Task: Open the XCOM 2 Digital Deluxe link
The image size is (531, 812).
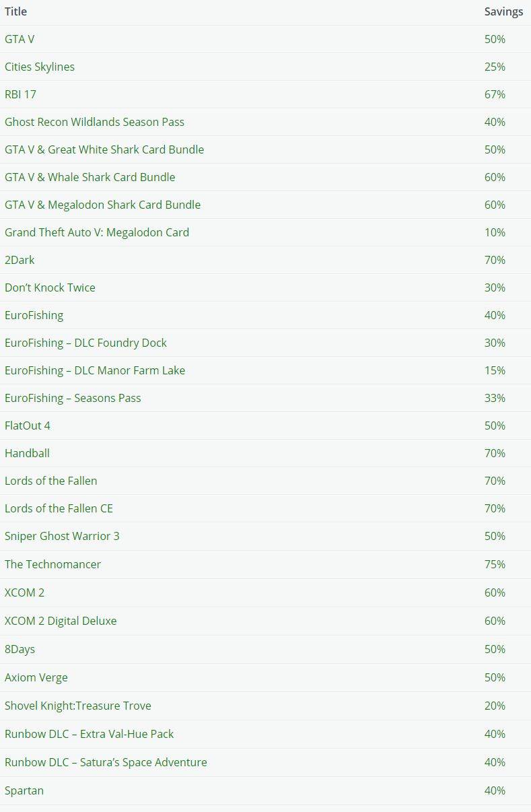Action: [61, 621]
